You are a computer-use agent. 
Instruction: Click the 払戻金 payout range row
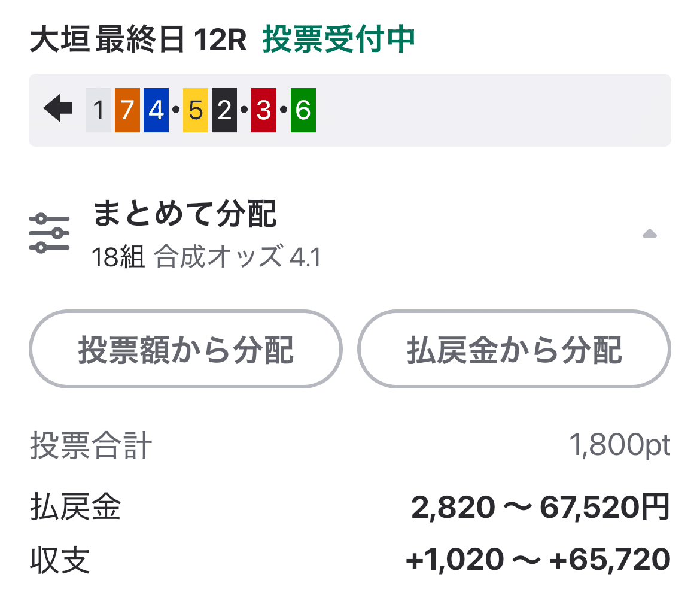pyautogui.click(x=350, y=508)
